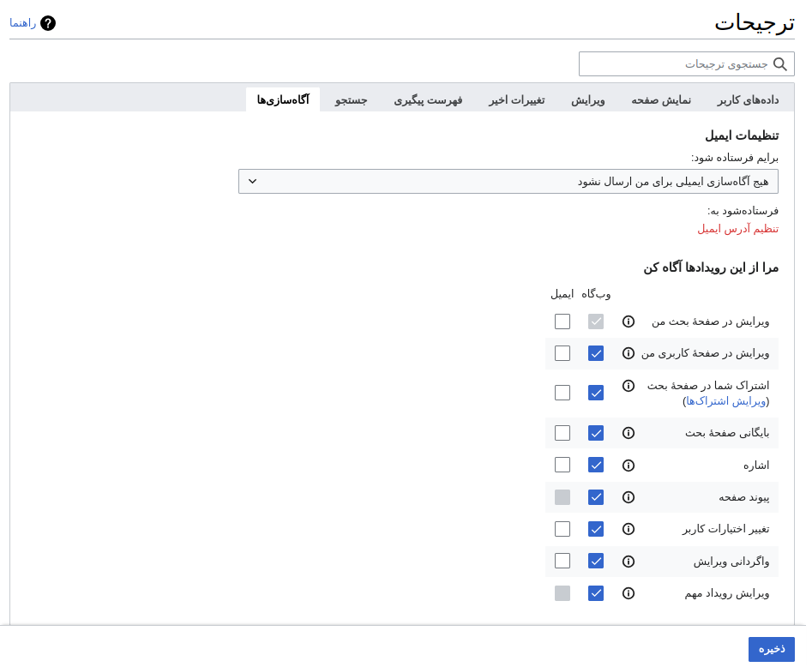The height and width of the screenshot is (667, 812).
Task: Open the تنظیم آدرس ایمیل link
Action: click(x=737, y=229)
